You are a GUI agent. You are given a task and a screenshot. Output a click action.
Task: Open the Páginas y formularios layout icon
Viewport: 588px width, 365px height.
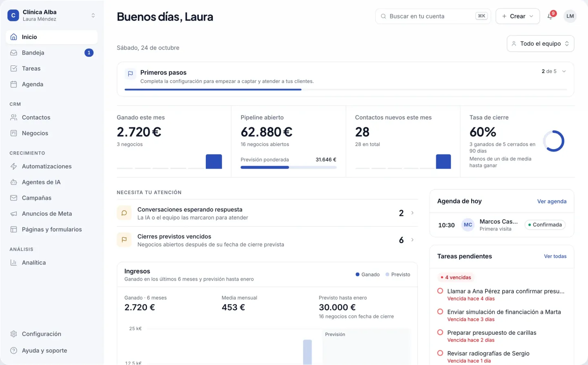point(13,229)
